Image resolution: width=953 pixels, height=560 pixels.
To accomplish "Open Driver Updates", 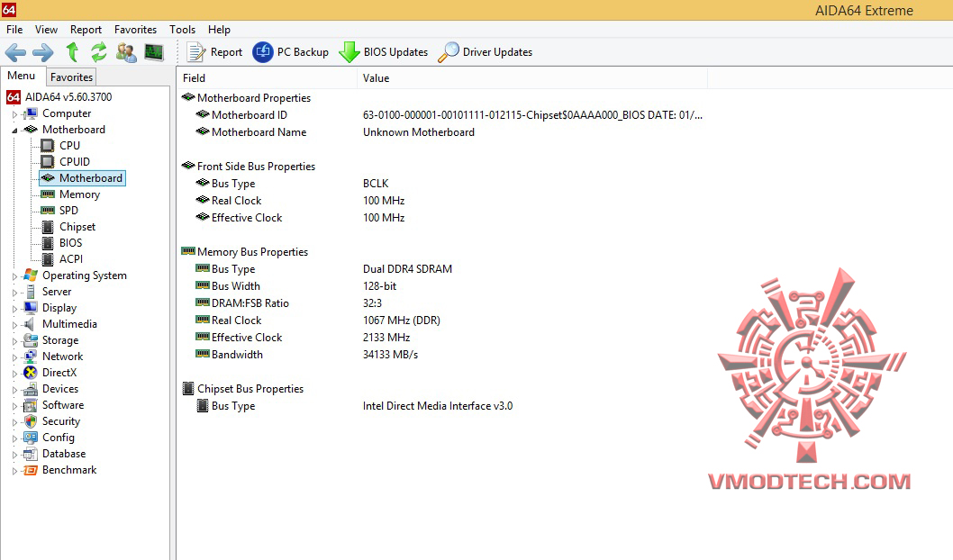I will 485,52.
